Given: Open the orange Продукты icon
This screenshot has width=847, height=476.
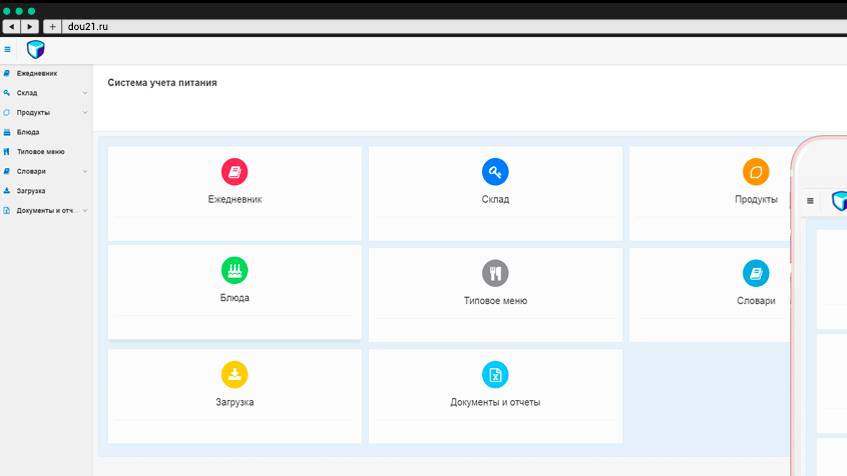Looking at the screenshot, I should tap(756, 172).
